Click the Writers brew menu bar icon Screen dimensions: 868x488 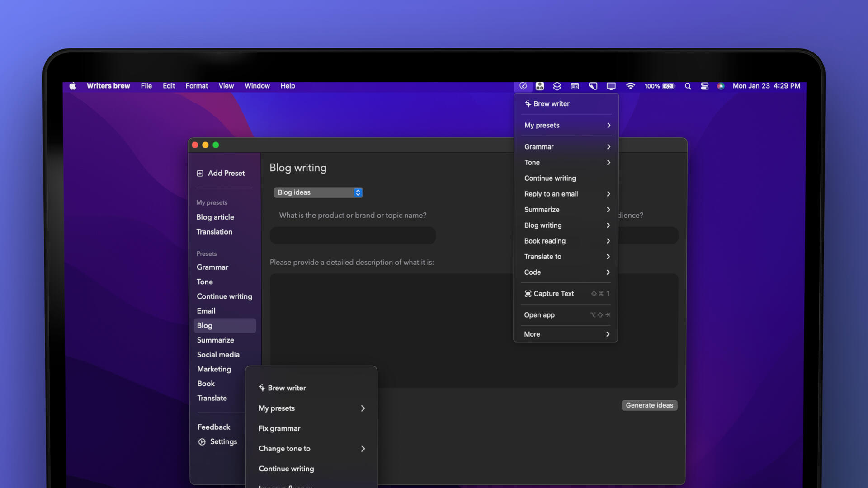tap(523, 86)
